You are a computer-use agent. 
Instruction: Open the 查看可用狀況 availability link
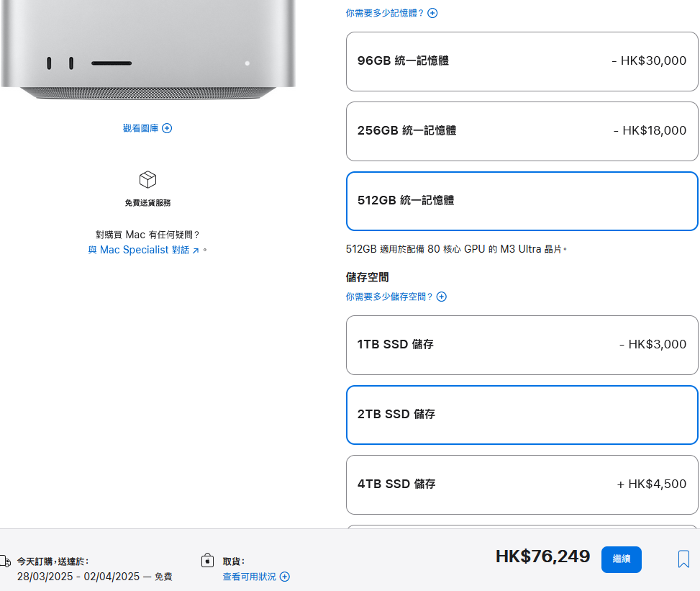[x=256, y=577]
